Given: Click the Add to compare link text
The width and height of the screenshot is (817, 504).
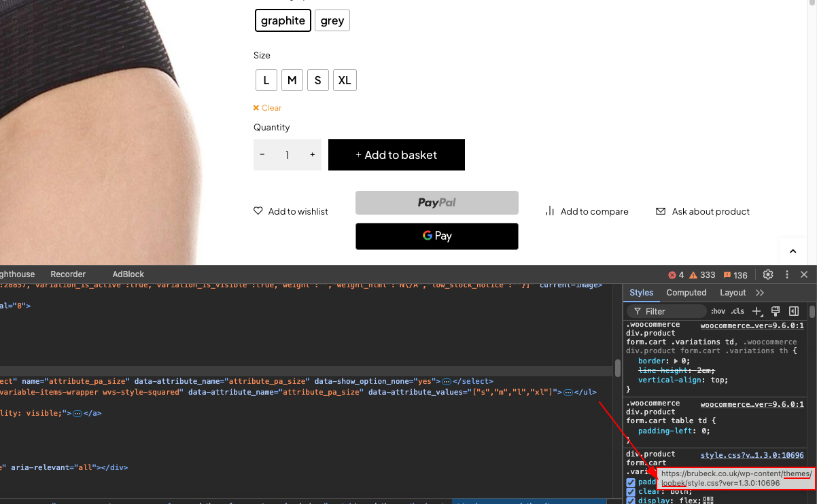Looking at the screenshot, I should (594, 211).
